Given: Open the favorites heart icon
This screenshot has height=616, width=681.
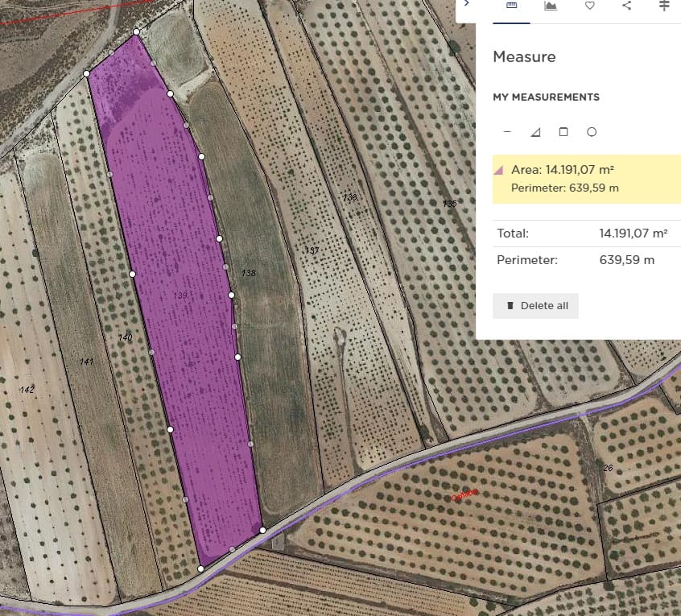Looking at the screenshot, I should 590,6.
